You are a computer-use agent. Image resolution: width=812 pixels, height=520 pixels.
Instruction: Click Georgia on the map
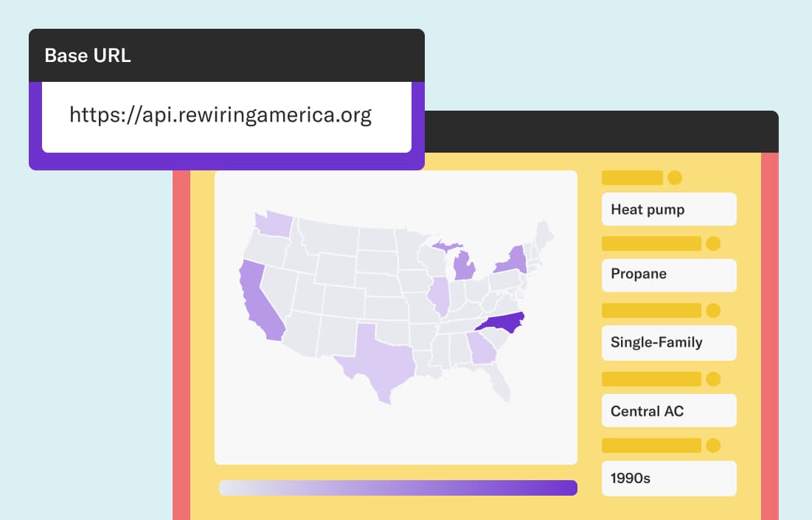point(482,348)
